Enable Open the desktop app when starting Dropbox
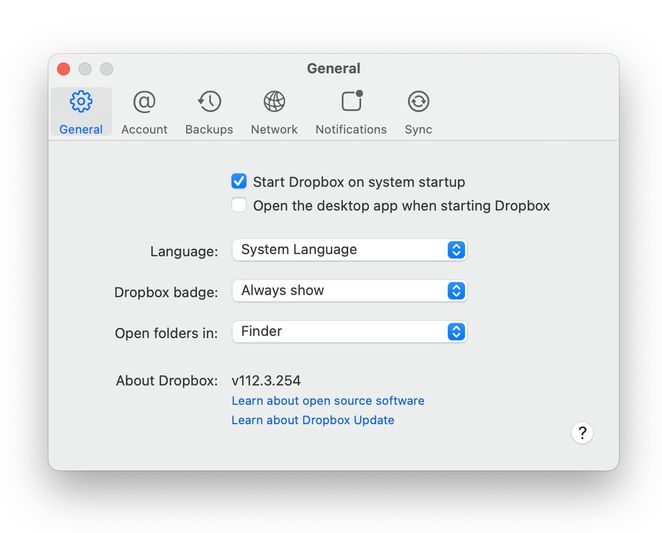This screenshot has height=533, width=662. (239, 205)
